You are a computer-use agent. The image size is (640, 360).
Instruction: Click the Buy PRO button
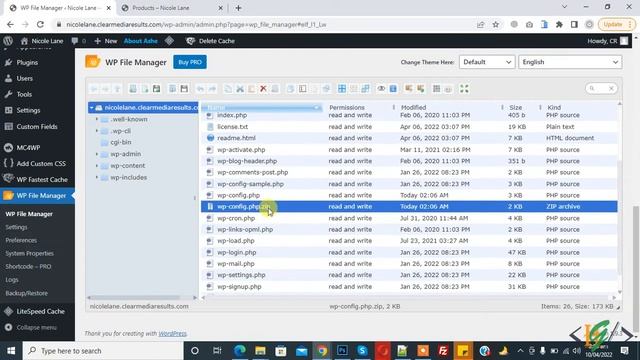tap(190, 62)
